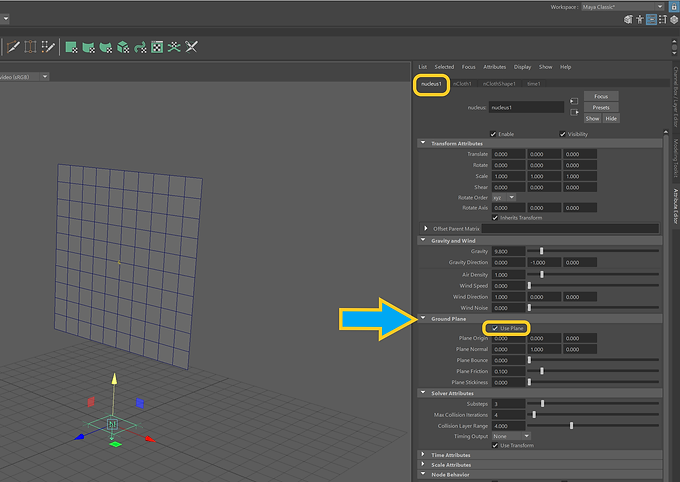Select the nucleus1 tab
The image size is (680, 482).
pyautogui.click(x=431, y=84)
